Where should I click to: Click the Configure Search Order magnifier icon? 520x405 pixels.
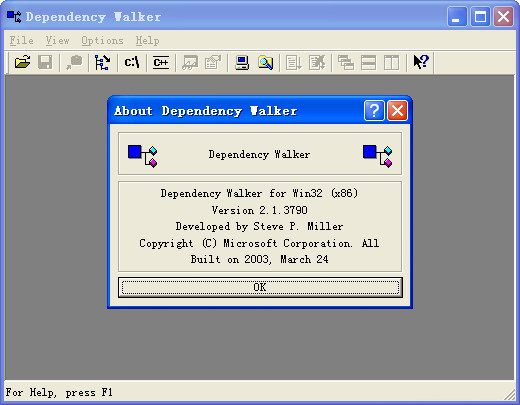[x=265, y=62]
